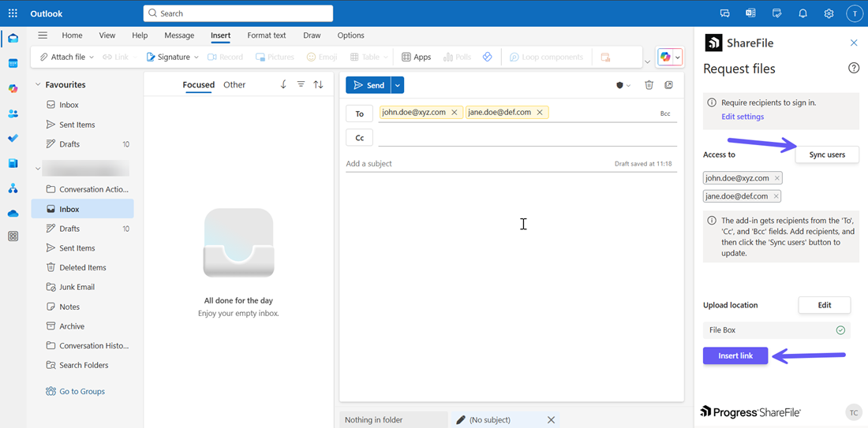This screenshot has height=428, width=868.
Task: Click the ShareFile help question mark icon
Action: click(x=853, y=69)
